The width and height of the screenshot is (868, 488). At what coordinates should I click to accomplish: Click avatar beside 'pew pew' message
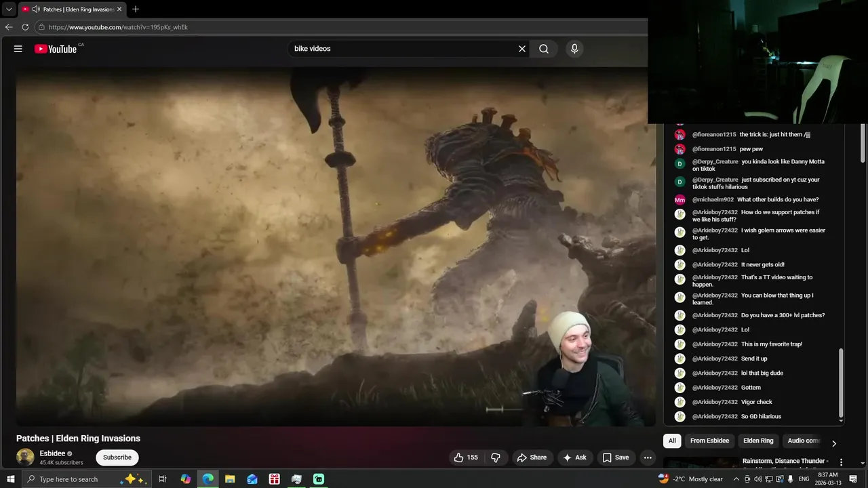tap(679, 149)
